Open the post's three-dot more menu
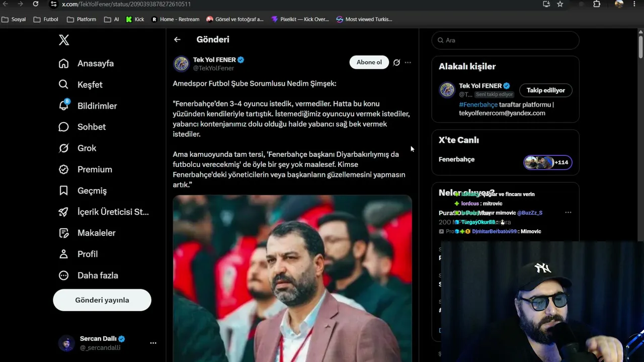644x362 pixels. click(408, 62)
